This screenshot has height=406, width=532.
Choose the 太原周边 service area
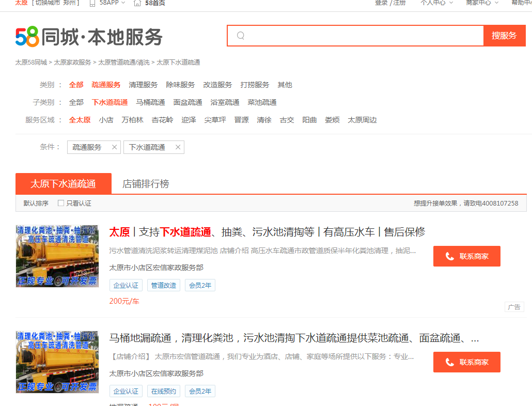click(363, 120)
